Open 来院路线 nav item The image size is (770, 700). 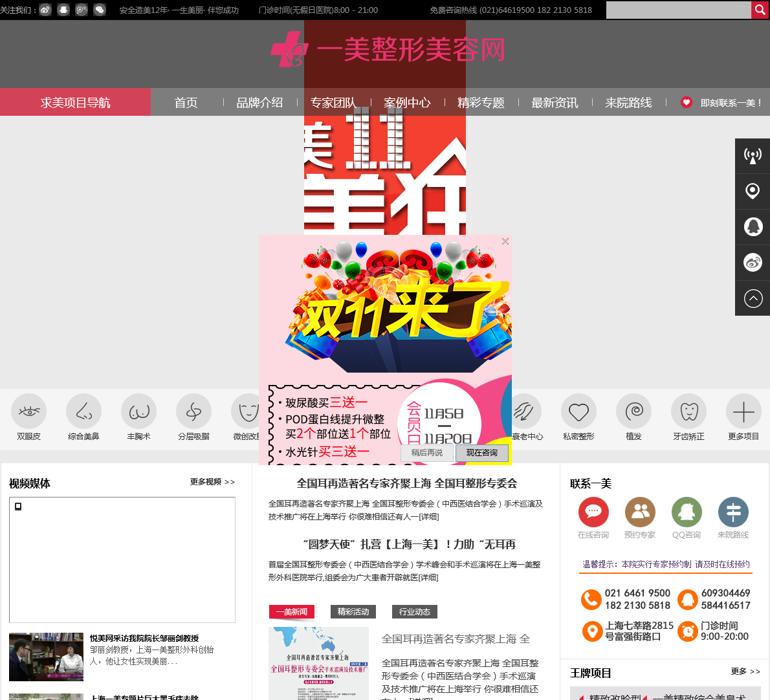[628, 102]
